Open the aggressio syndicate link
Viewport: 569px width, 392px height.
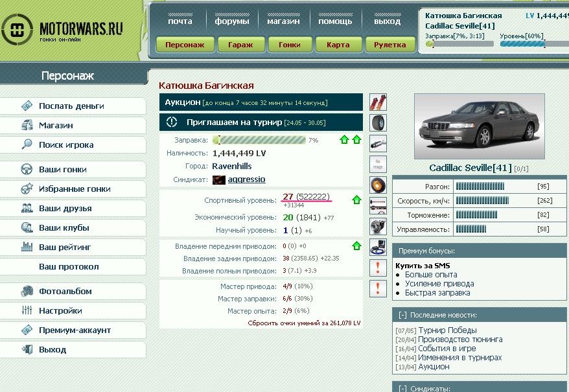[246, 179]
